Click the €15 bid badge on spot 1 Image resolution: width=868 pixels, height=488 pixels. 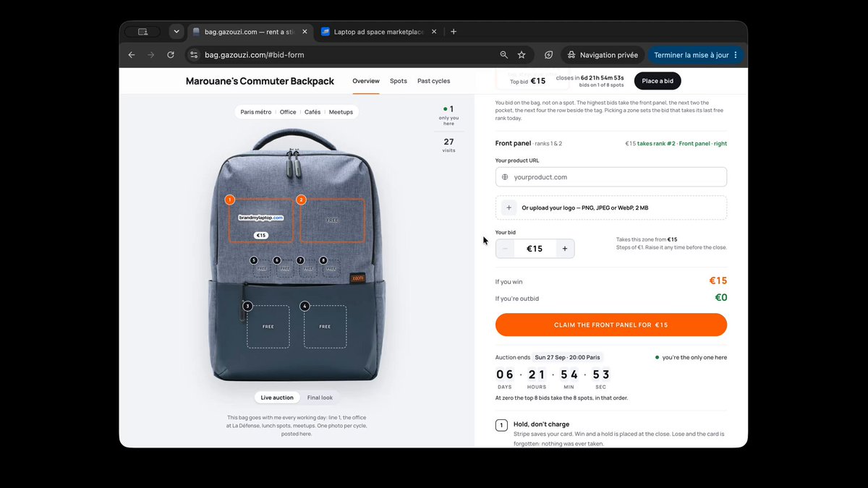[261, 235]
